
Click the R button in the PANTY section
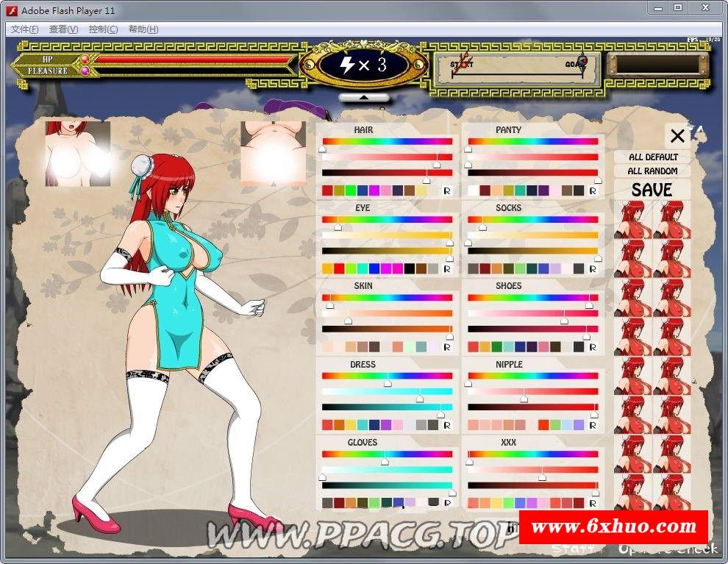pyautogui.click(x=593, y=190)
